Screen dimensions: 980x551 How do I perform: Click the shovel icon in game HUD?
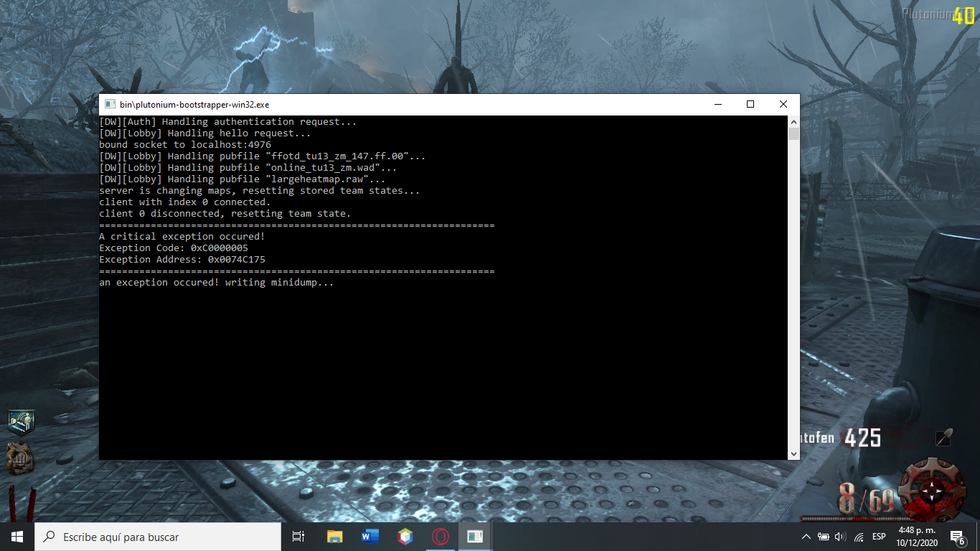944,436
